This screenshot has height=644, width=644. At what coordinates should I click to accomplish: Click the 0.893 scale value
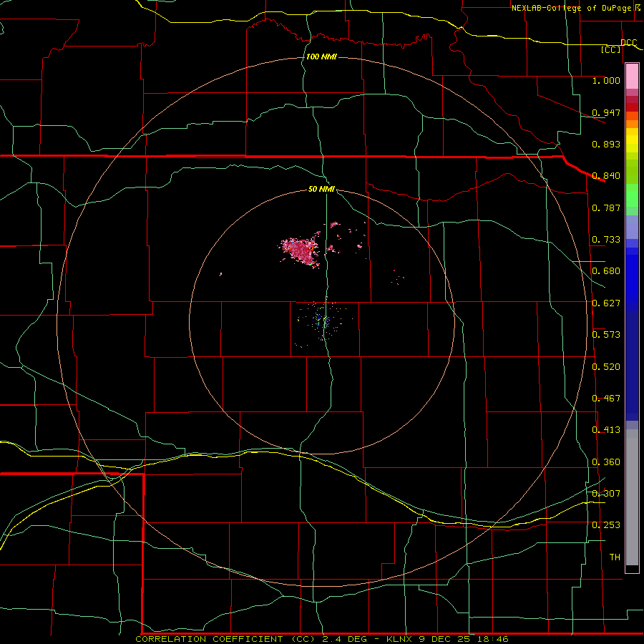(606, 144)
